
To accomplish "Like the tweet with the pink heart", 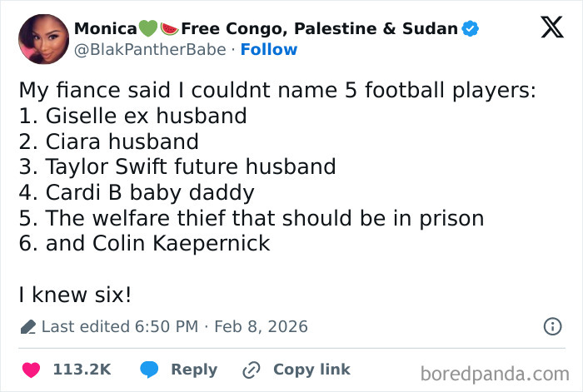I will [32, 370].
